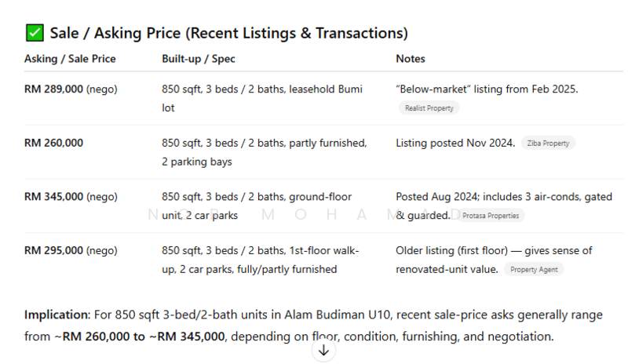Open the Property Agent source chip

(x=534, y=269)
